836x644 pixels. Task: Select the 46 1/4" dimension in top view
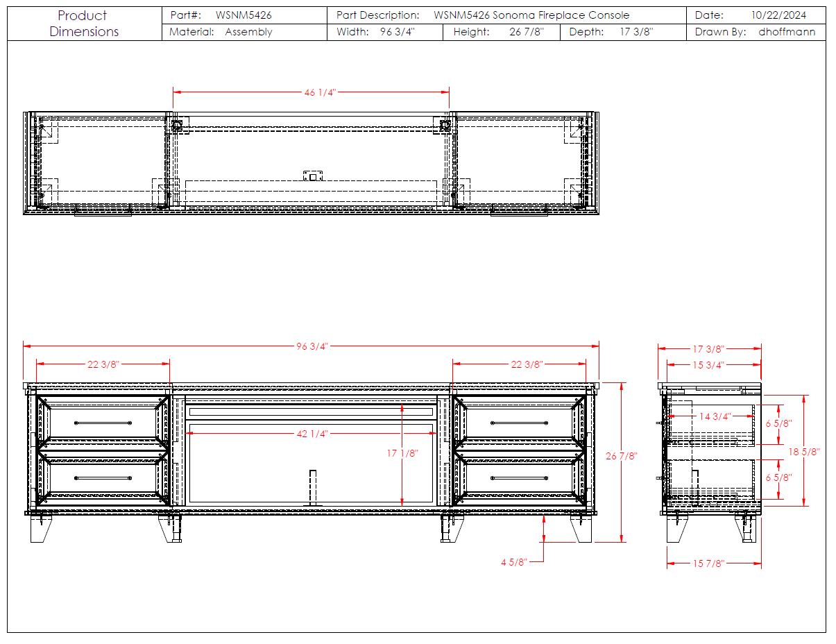point(319,92)
